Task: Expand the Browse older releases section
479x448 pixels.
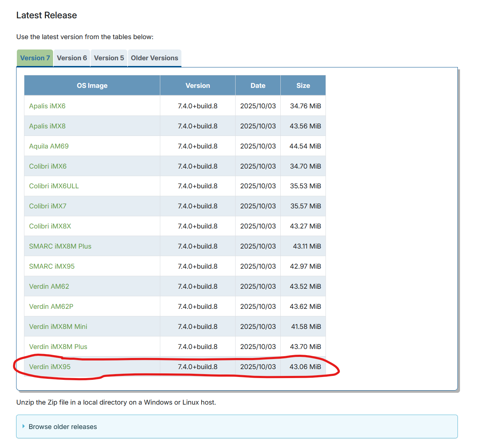Action: (63, 426)
